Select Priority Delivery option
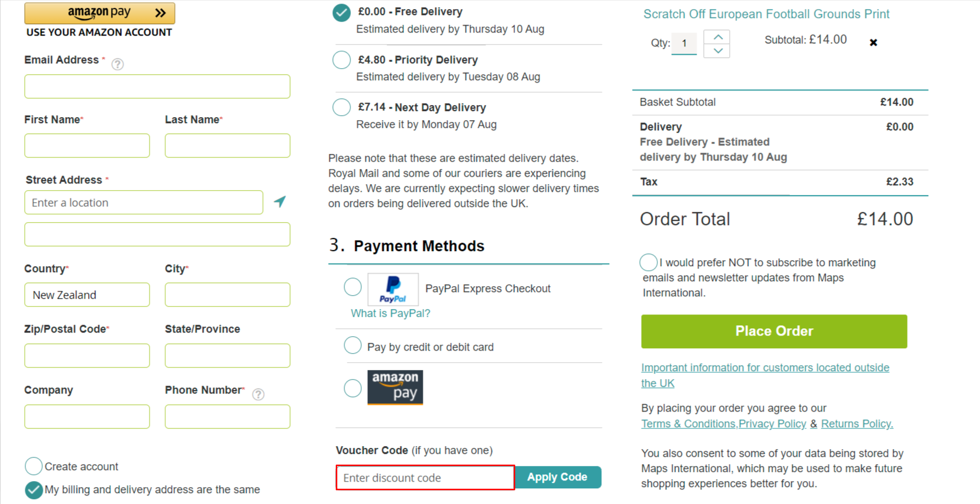Image resolution: width=980 pixels, height=504 pixels. [x=341, y=60]
